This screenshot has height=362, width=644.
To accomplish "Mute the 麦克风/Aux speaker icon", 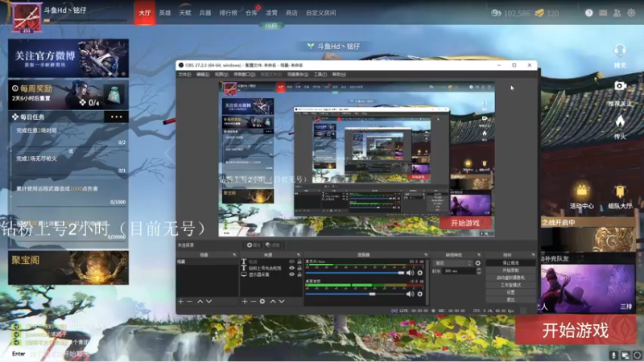I will coord(410,273).
